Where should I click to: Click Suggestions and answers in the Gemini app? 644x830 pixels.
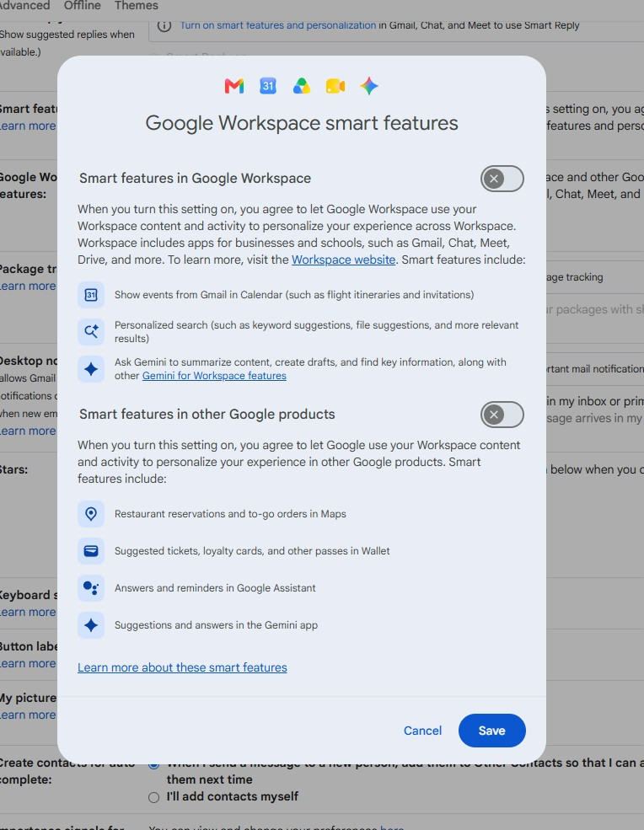[x=216, y=625]
